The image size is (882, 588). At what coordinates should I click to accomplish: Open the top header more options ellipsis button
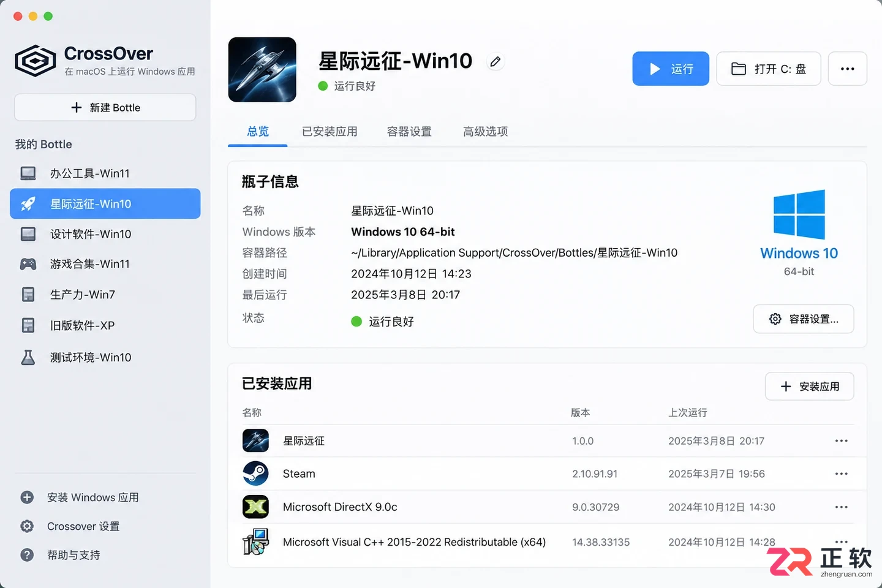point(848,69)
